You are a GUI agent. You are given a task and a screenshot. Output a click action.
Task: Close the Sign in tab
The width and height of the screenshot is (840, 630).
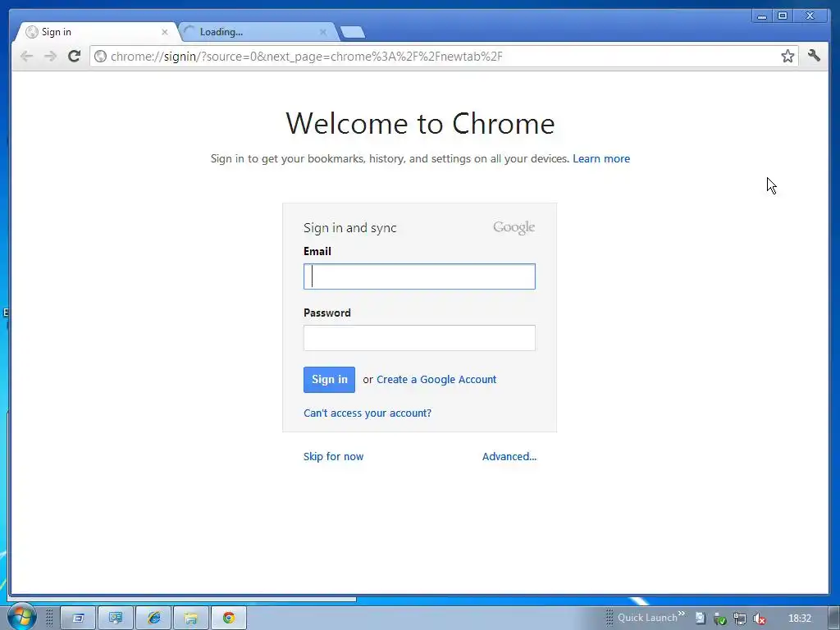coord(164,32)
